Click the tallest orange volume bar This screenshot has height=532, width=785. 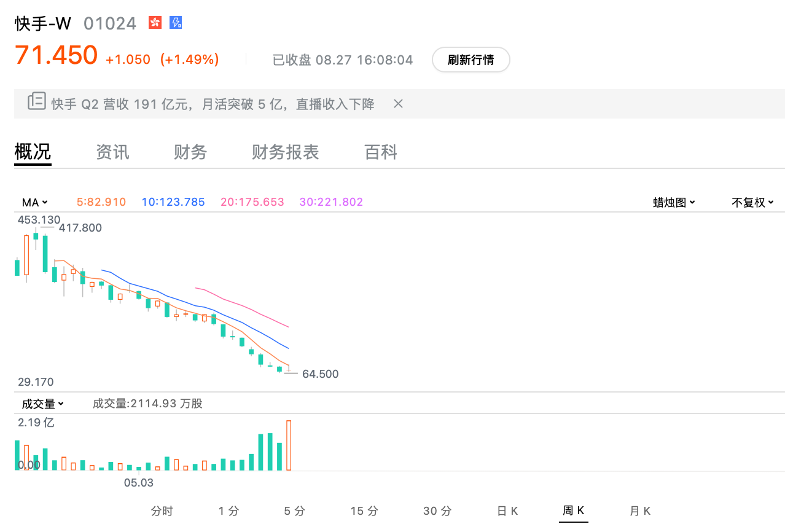[x=289, y=445]
